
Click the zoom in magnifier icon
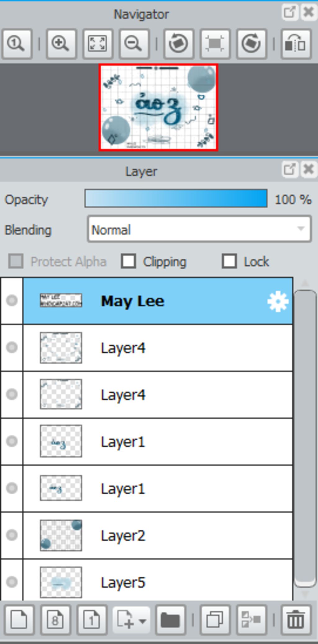click(x=61, y=44)
